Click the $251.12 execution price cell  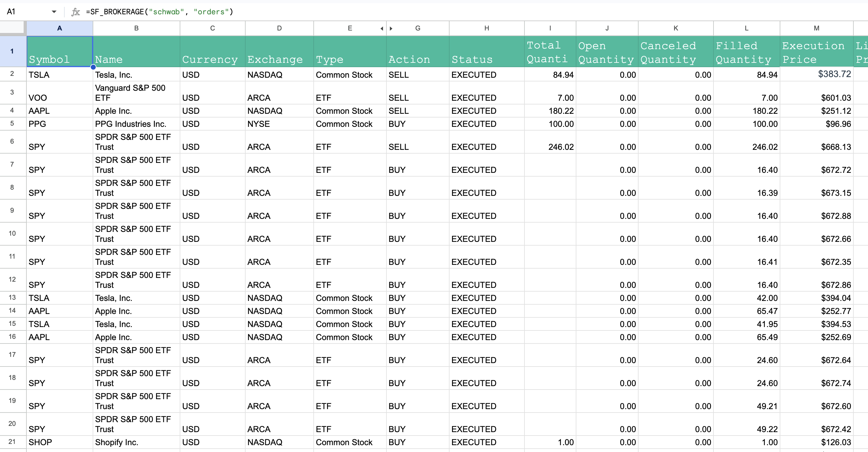pyautogui.click(x=817, y=111)
